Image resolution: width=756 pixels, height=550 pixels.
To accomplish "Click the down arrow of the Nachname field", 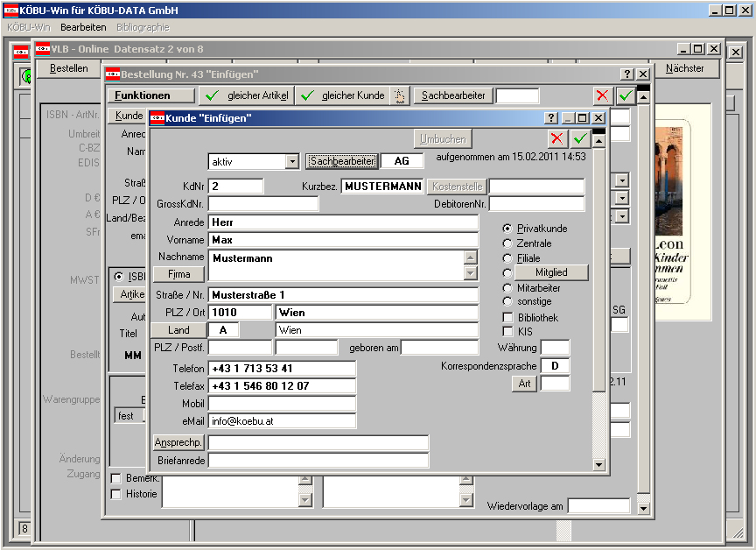I will 471,273.
